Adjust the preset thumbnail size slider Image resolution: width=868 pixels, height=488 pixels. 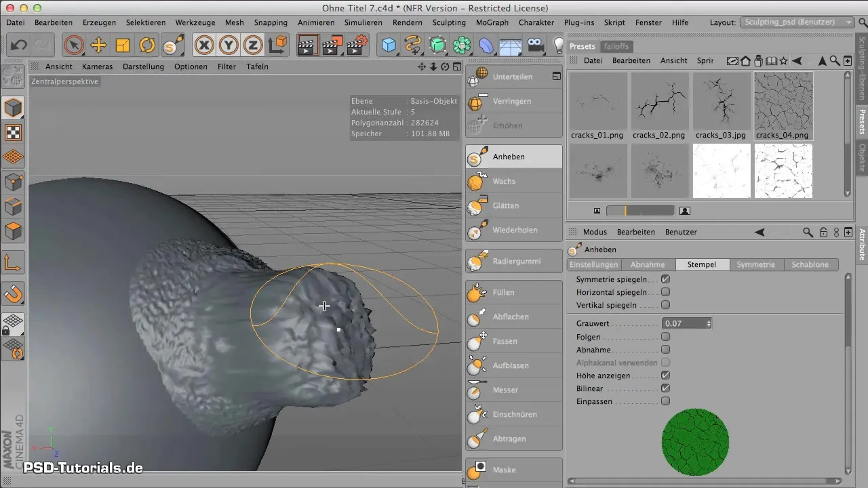(x=640, y=211)
